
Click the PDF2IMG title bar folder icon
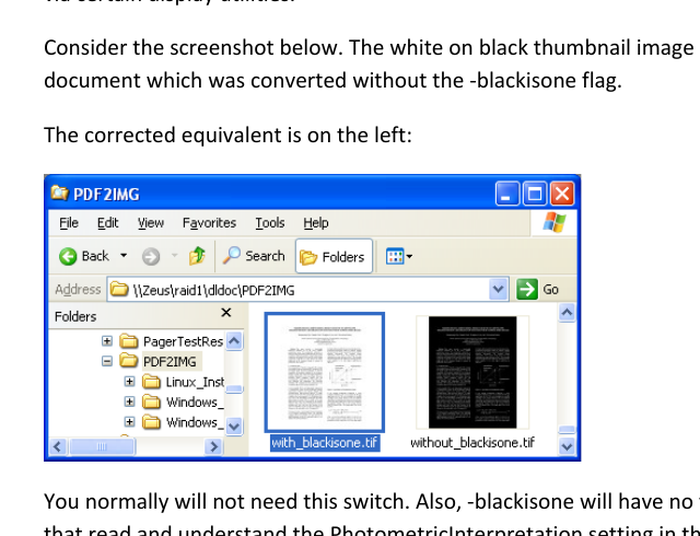[59, 193]
